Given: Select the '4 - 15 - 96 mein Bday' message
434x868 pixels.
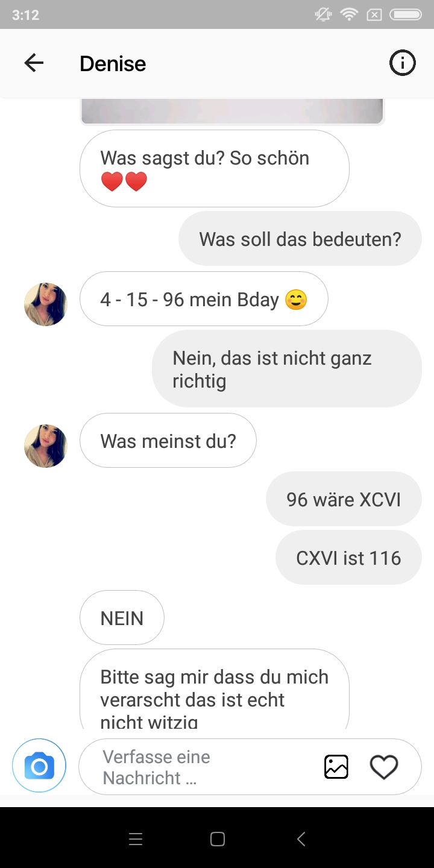Looking at the screenshot, I should 204,299.
